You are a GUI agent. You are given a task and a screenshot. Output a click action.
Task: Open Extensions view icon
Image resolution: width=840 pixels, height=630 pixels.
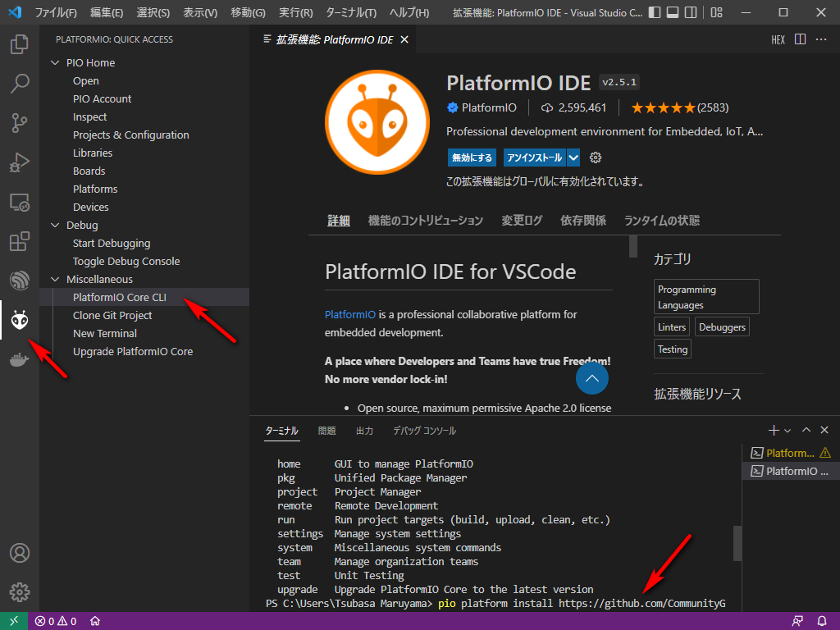20,241
